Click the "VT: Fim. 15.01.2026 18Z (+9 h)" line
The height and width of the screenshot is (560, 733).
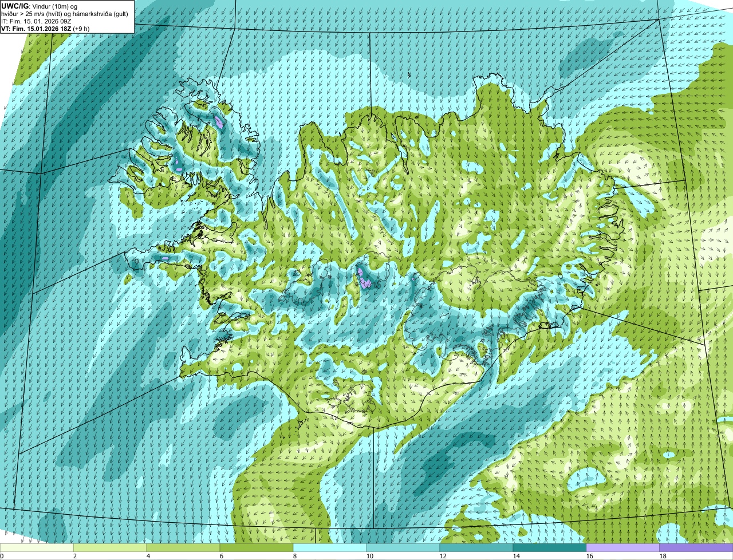[45, 29]
